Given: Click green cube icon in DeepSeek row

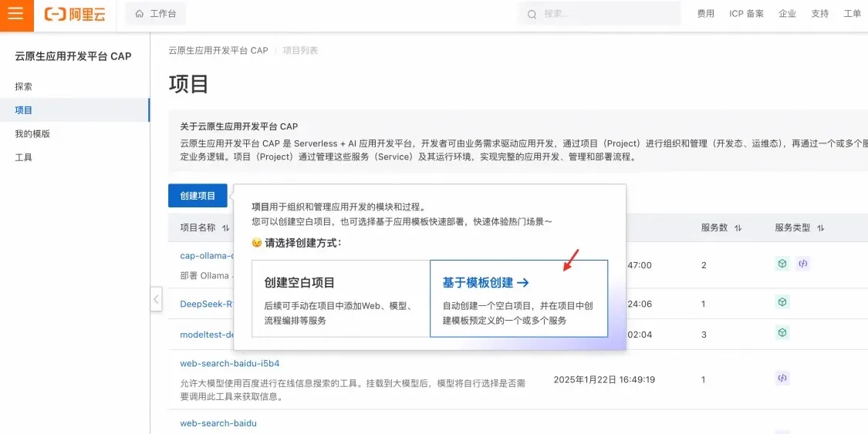Looking at the screenshot, I should click(782, 302).
